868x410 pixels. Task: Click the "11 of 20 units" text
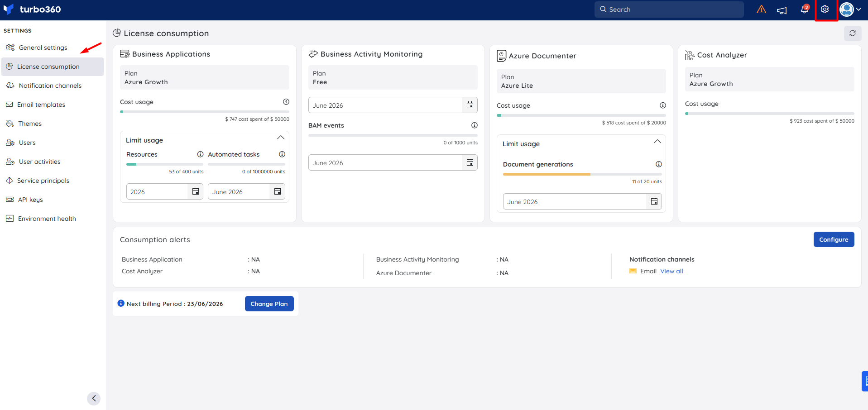coord(647,181)
